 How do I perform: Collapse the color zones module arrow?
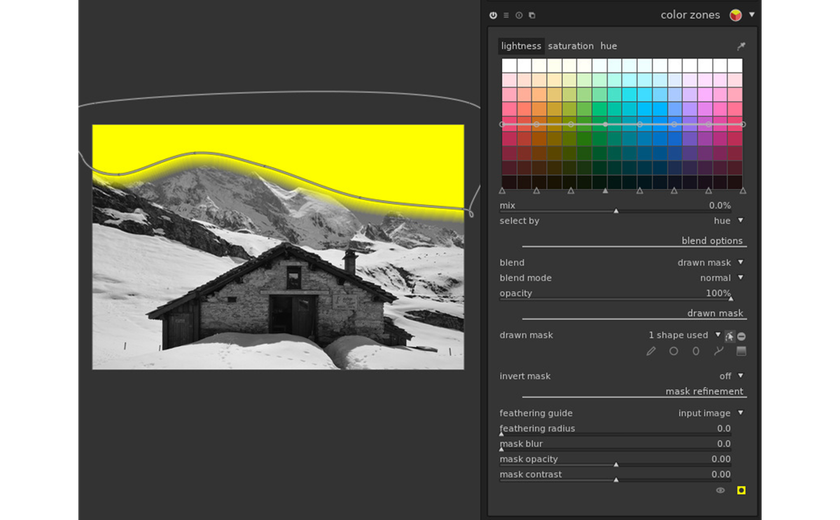[x=752, y=14]
